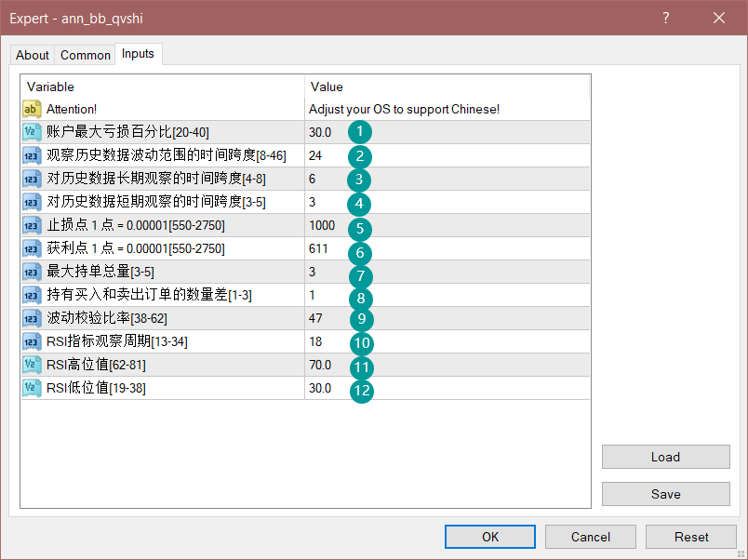Click the 'Adjust your OS to support Chinese!' value

[404, 109]
